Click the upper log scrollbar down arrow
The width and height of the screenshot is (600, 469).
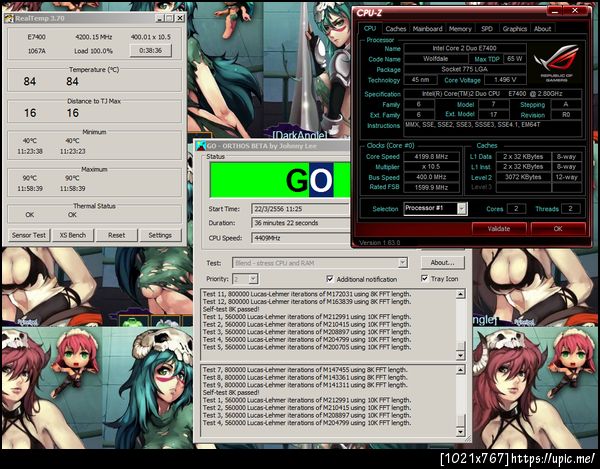tap(461, 355)
